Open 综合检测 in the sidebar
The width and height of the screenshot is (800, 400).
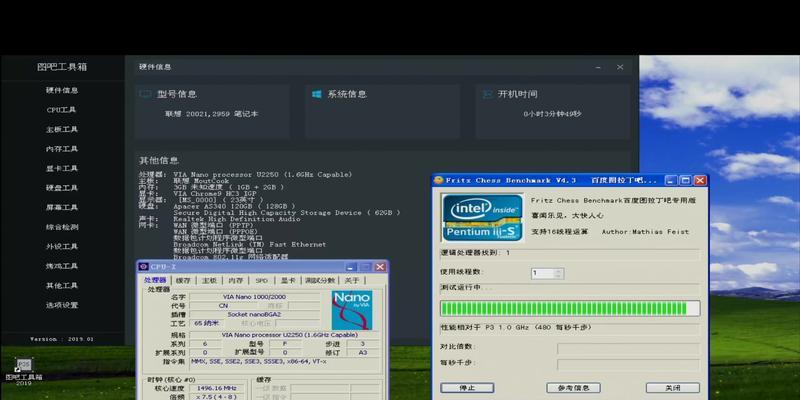click(62, 227)
